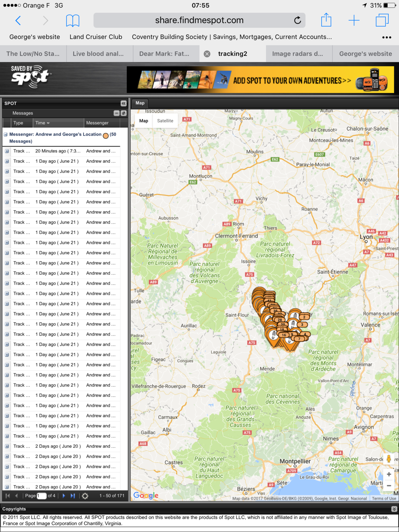The height and width of the screenshot is (532, 399).
Task: Switch map to Satellite view
Action: click(x=165, y=121)
